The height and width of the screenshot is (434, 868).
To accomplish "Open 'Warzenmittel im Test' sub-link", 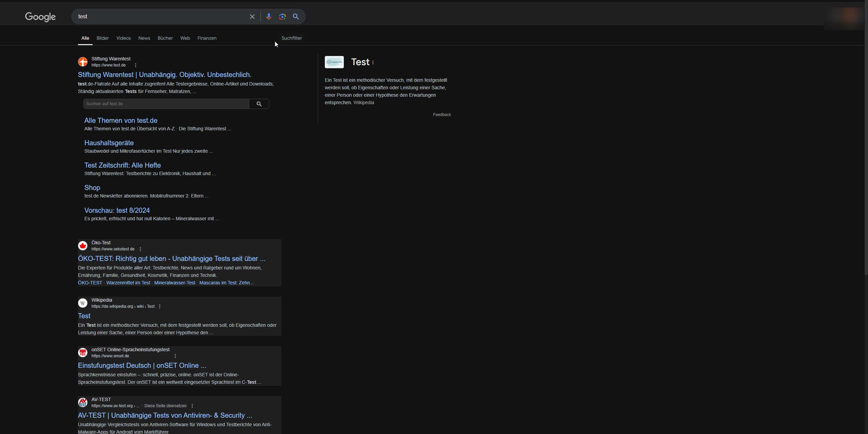I will click(x=128, y=283).
